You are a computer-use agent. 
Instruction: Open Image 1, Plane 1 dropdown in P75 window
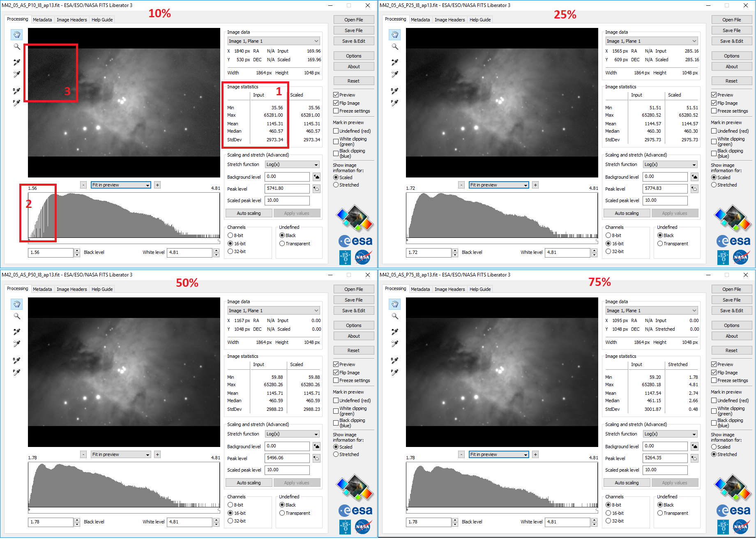click(652, 311)
